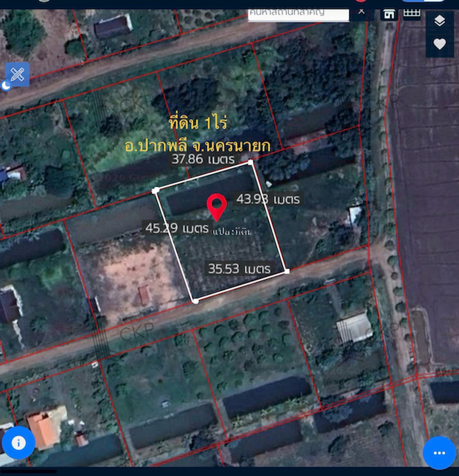Screen dimensions: 459x476
Task: Click the 43.93 เมตร side length label
Action: (268, 199)
